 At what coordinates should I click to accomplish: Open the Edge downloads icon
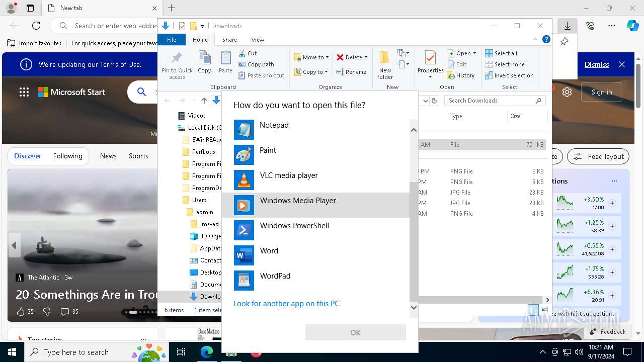click(567, 26)
